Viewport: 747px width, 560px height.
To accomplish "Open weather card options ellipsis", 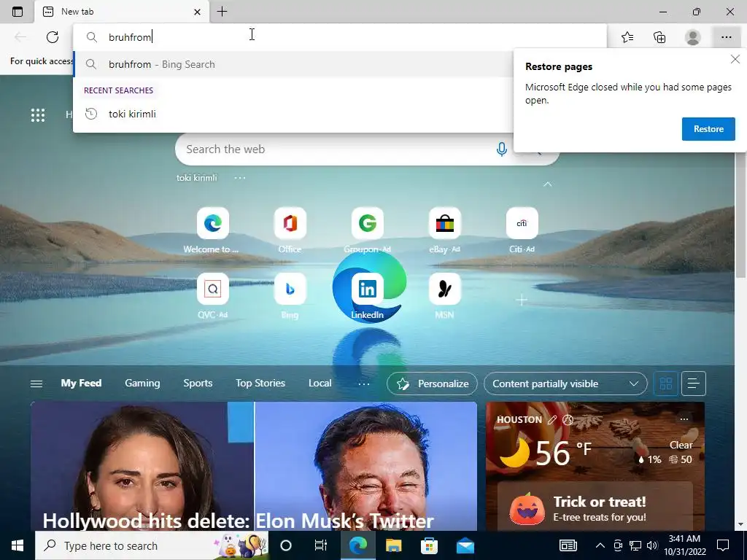I will (x=684, y=419).
